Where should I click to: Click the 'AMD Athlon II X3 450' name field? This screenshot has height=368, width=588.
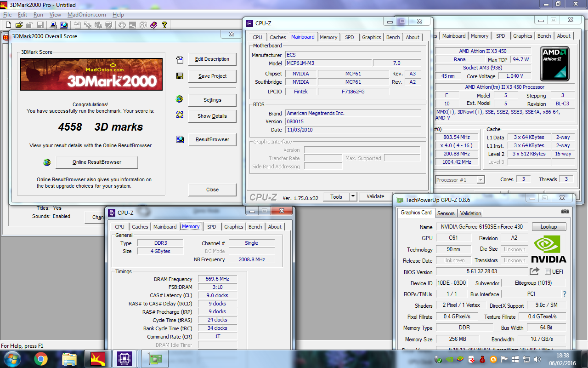click(x=483, y=51)
